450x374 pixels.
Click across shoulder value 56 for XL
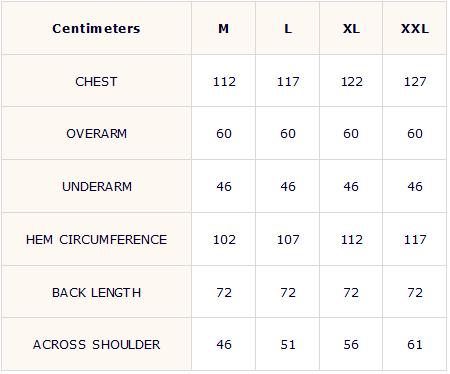click(x=351, y=345)
